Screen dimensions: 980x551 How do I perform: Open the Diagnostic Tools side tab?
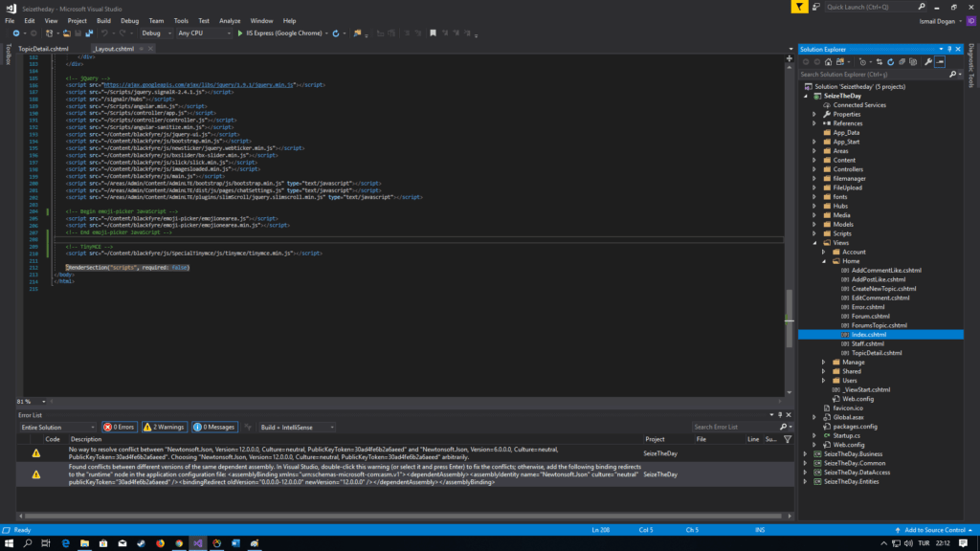tap(970, 66)
